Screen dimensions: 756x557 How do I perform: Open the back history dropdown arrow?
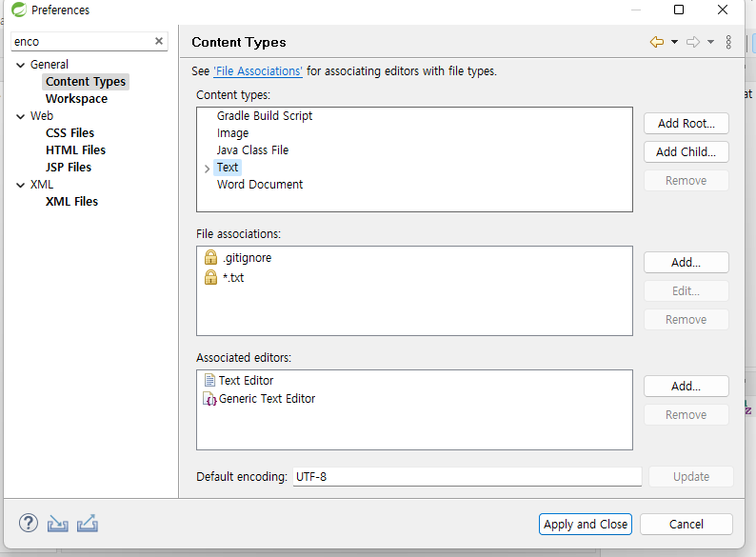point(674,42)
